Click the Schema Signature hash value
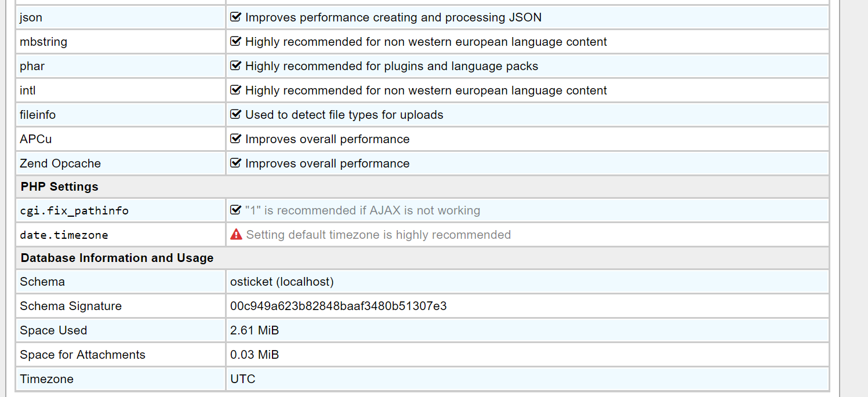The height and width of the screenshot is (397, 868). [x=337, y=306]
